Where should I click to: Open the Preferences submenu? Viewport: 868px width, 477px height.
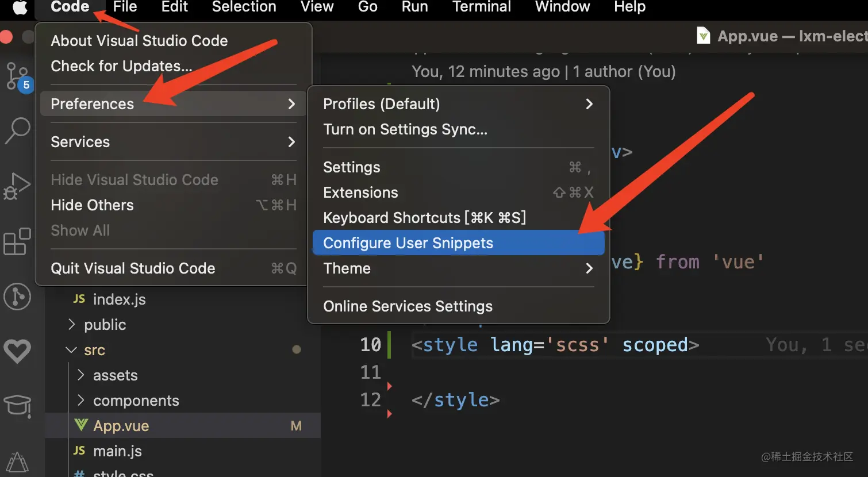[x=174, y=104]
